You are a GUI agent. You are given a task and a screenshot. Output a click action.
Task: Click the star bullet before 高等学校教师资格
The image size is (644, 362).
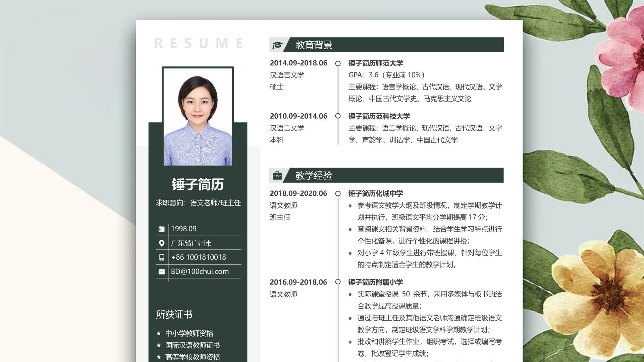tap(159, 357)
